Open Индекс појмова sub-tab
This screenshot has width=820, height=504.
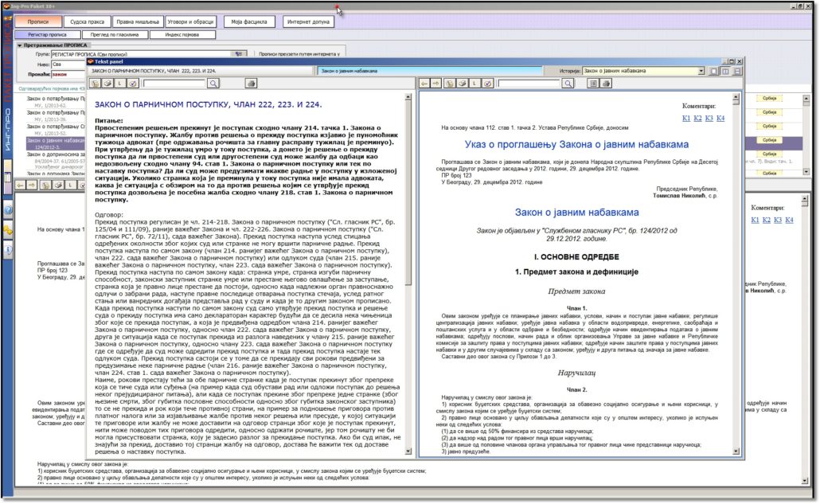(182, 35)
